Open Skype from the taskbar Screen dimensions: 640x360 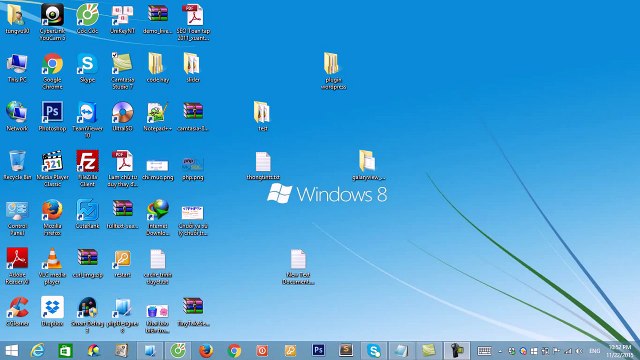(x=374, y=351)
